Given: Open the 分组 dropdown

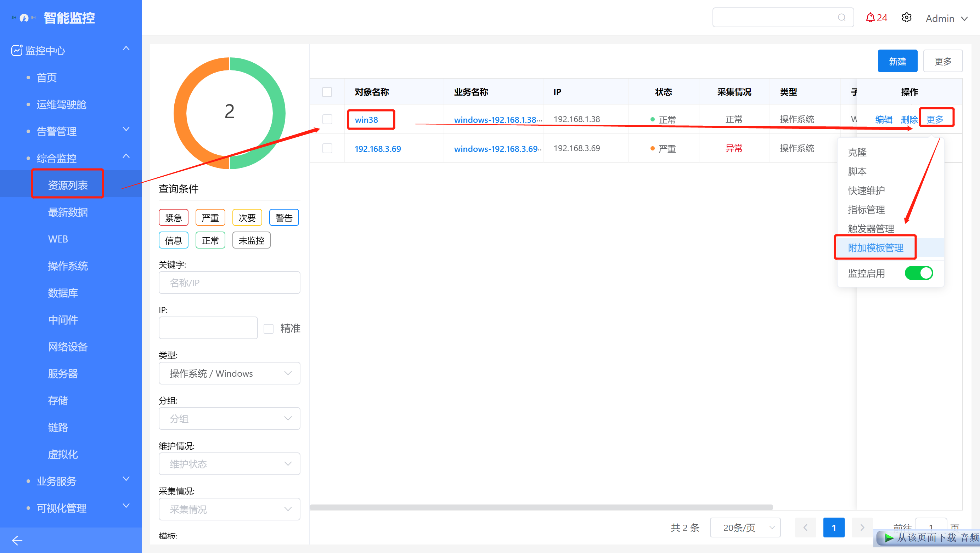Looking at the screenshot, I should tap(229, 418).
